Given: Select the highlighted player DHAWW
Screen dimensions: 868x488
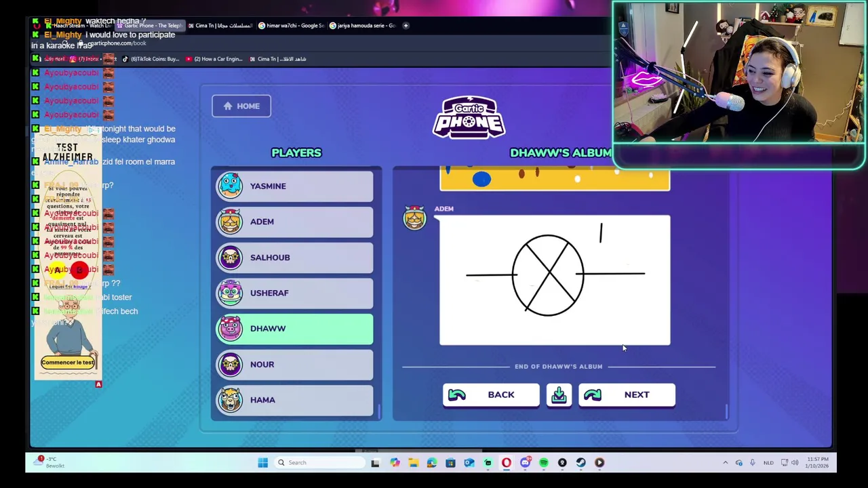Looking at the screenshot, I should pos(294,329).
